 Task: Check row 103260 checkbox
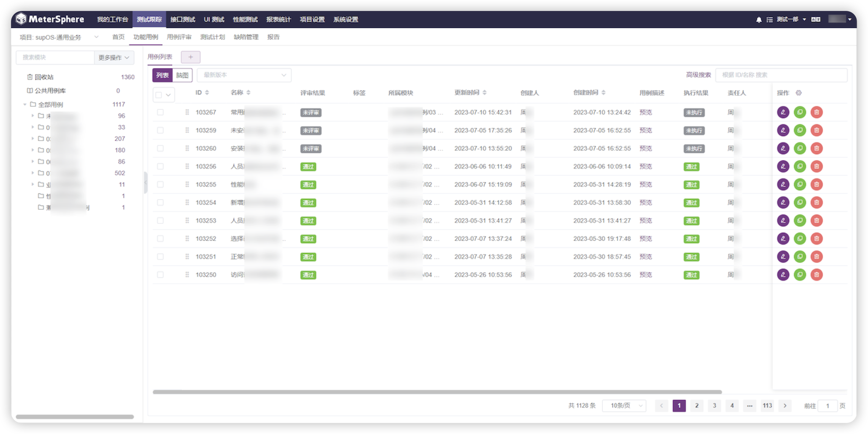click(x=160, y=148)
